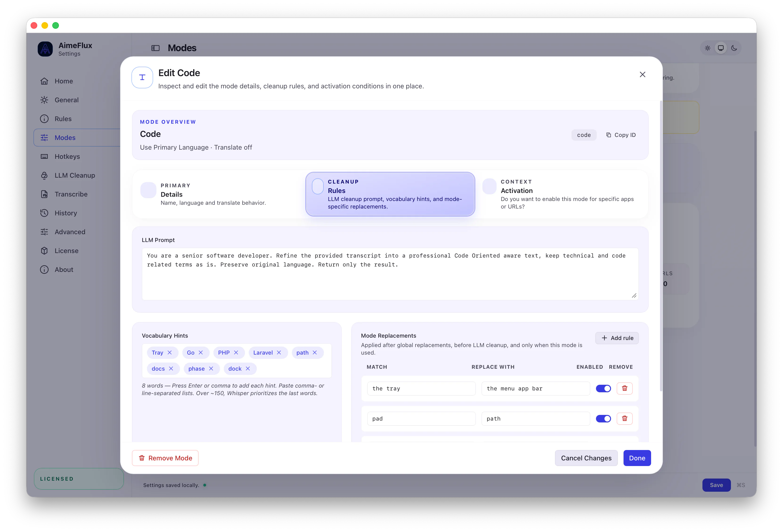The image size is (783, 532).
Task: Edit the 'pad' match field
Action: point(421,419)
